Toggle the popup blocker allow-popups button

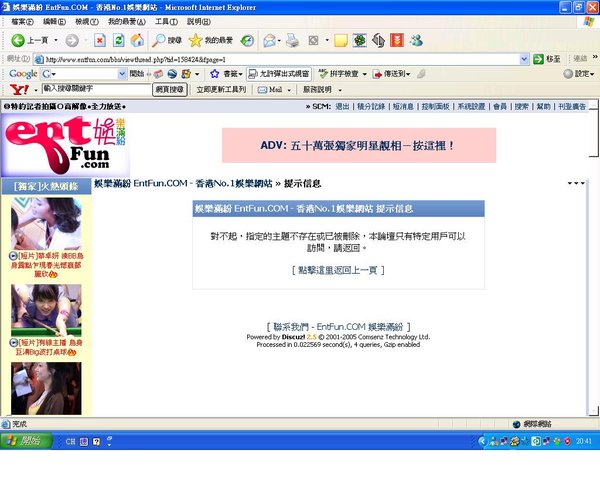(279, 73)
